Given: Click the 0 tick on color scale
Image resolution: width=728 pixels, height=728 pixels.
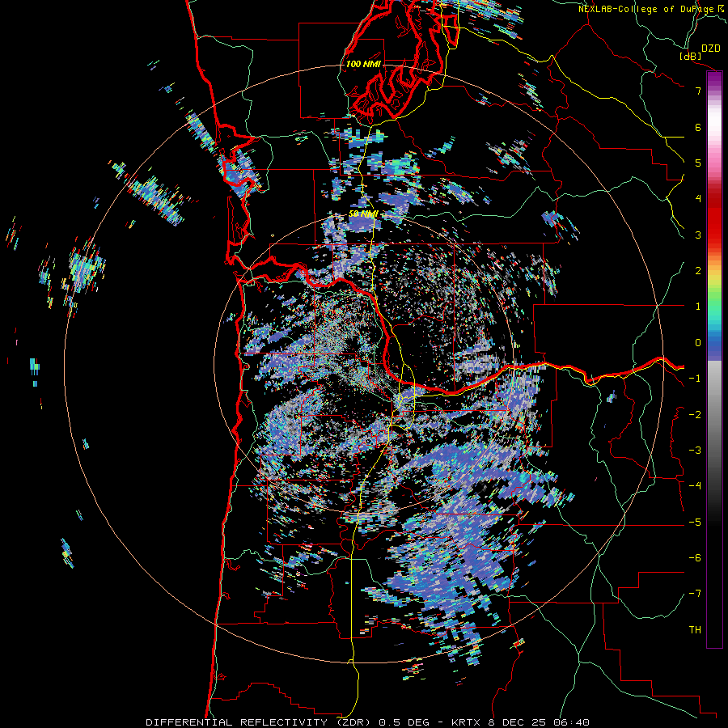Looking at the screenshot, I should click(698, 343).
